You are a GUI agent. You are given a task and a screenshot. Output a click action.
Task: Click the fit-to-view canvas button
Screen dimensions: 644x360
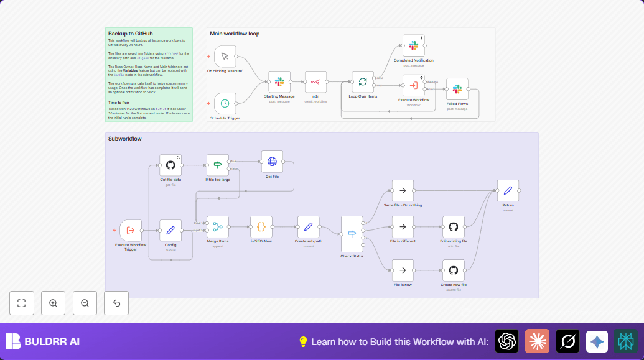(22, 303)
